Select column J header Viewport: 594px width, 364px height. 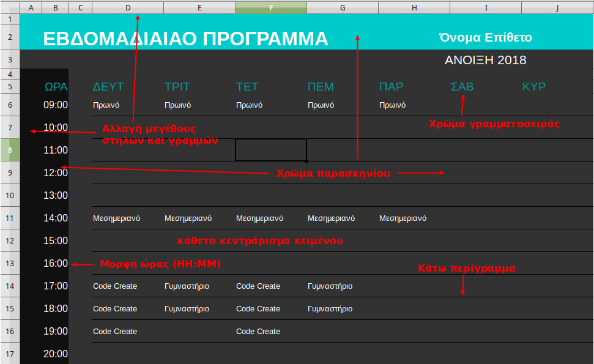coord(557,7)
